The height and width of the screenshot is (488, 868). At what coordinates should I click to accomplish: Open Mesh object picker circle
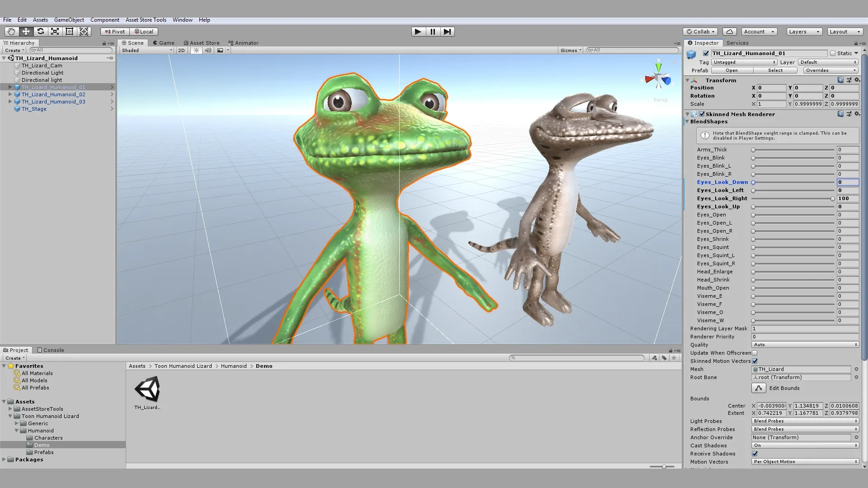[856, 369]
